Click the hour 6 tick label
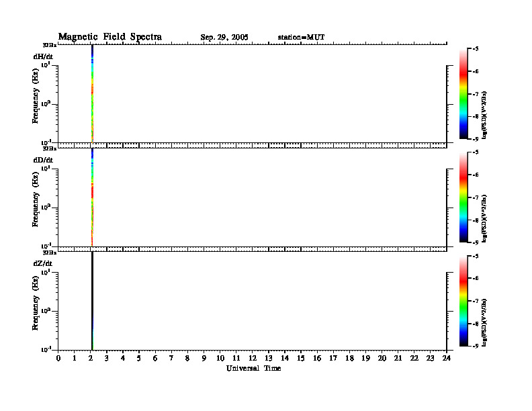 (155, 358)
